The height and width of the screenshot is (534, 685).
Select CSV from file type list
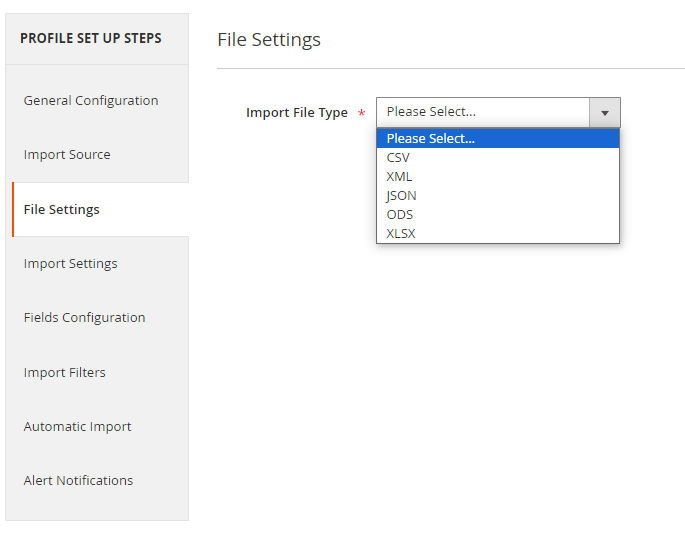click(x=498, y=157)
